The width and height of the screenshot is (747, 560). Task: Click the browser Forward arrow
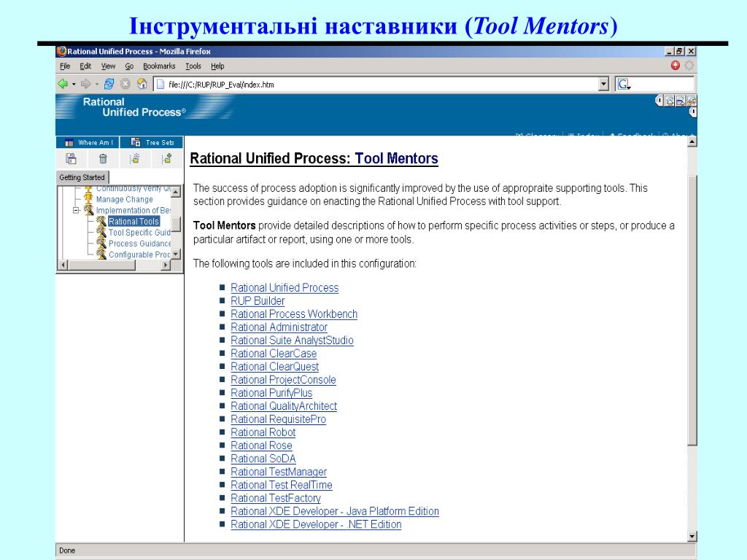point(86,85)
